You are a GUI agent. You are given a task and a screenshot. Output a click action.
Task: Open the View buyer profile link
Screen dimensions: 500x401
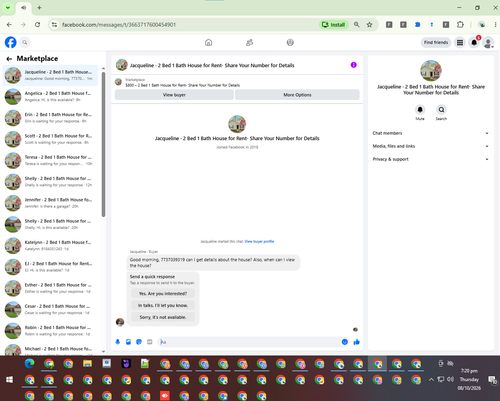point(259,241)
